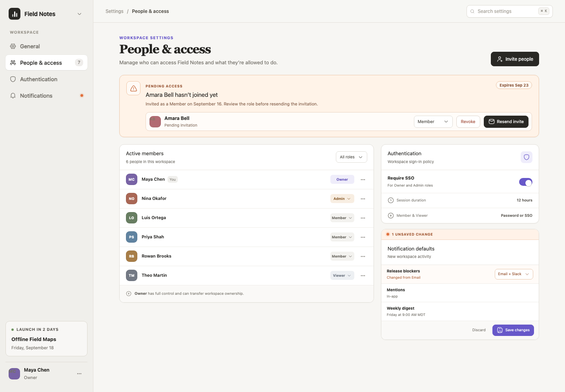Viewport: 565px width, 392px height.
Task: Click the General gear icon
Action: click(x=13, y=46)
